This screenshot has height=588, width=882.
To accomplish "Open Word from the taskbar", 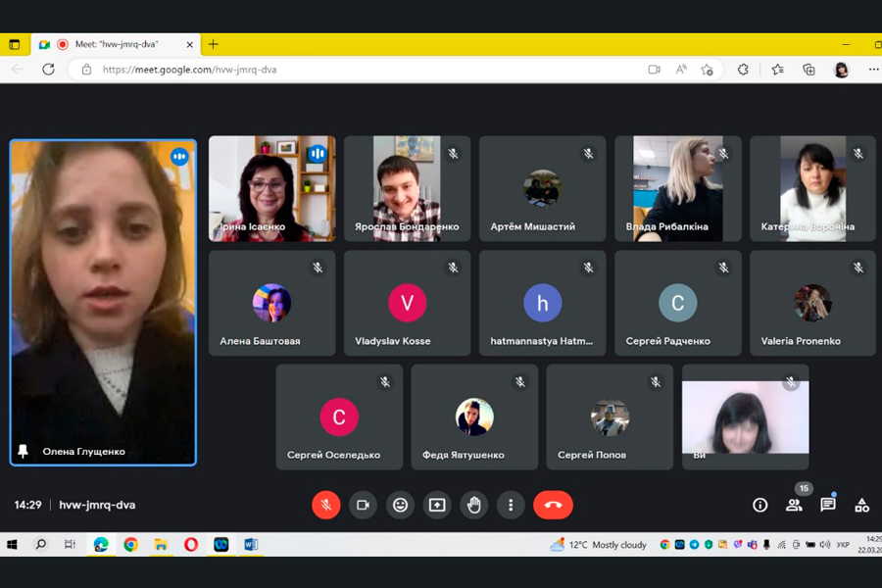I will 251,544.
